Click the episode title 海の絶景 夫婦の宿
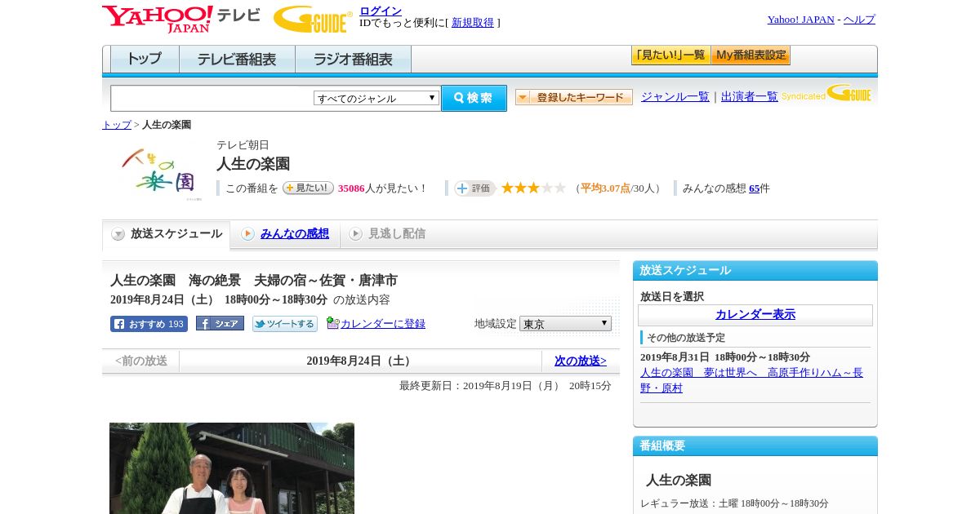This screenshot has height=514, width=980. (254, 281)
